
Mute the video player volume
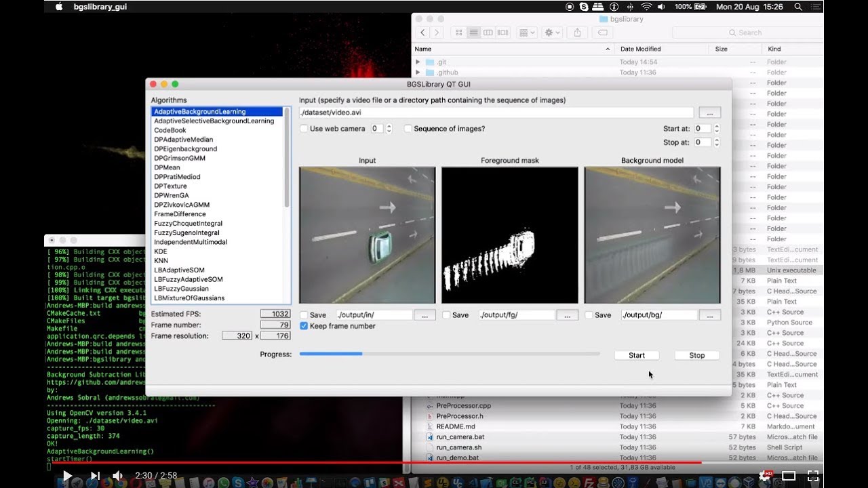(x=117, y=476)
